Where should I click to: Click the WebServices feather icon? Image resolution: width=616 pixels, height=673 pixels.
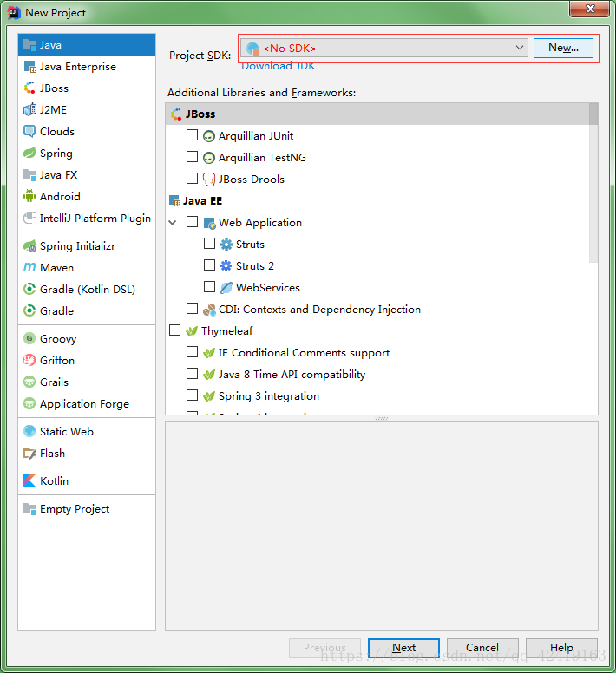click(226, 288)
